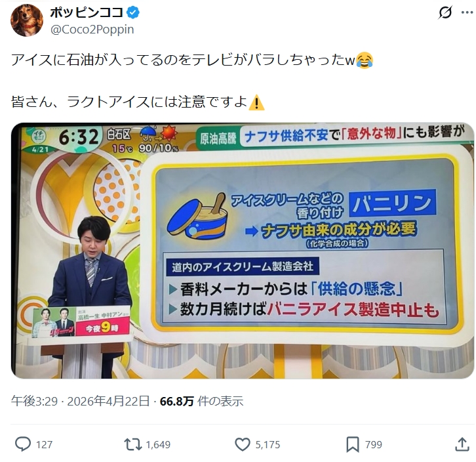Click the tweet text about ラクトアイス
The height and width of the screenshot is (462, 476).
138,102
